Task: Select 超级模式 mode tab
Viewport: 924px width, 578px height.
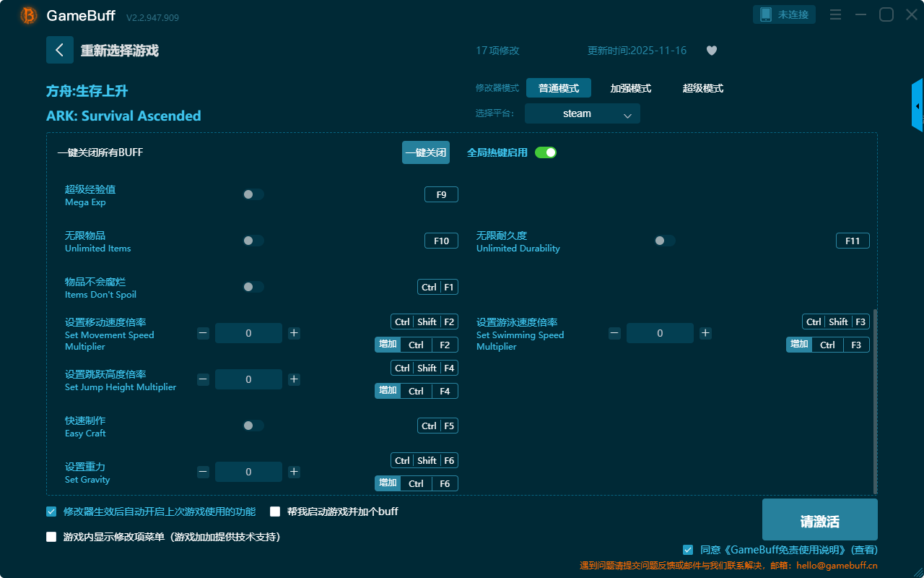Action: pyautogui.click(x=702, y=88)
